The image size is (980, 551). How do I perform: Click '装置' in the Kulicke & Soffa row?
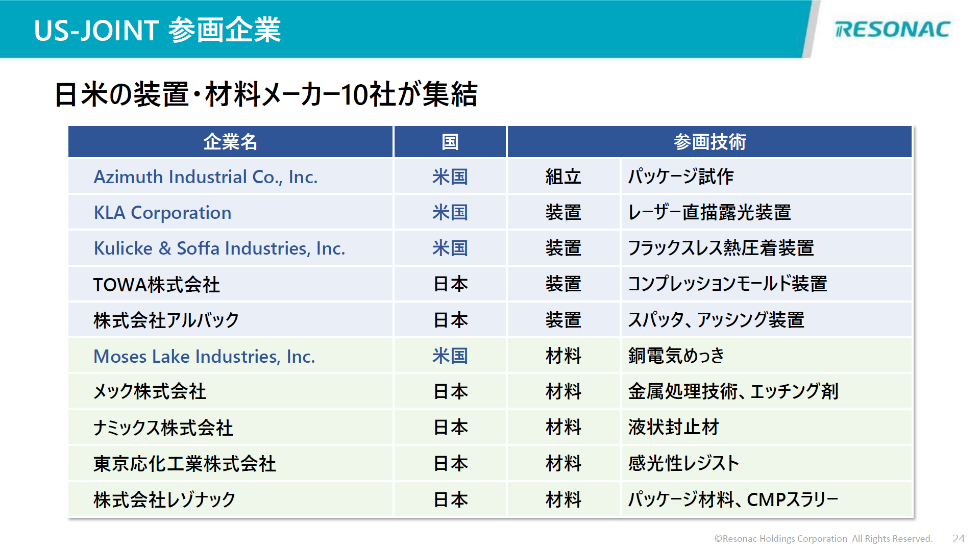click(563, 248)
